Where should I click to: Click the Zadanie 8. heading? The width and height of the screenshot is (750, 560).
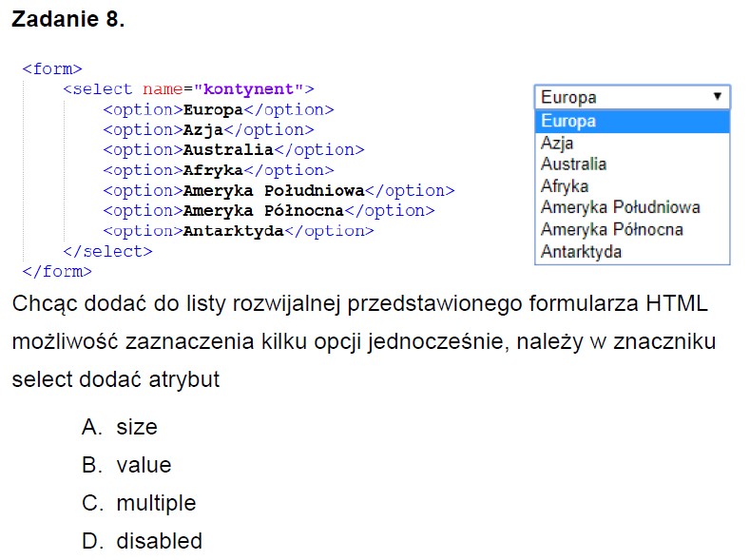tap(67, 20)
